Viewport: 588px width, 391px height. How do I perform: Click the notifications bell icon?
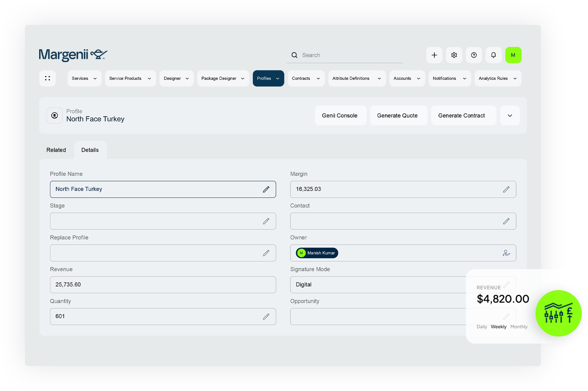click(x=493, y=55)
